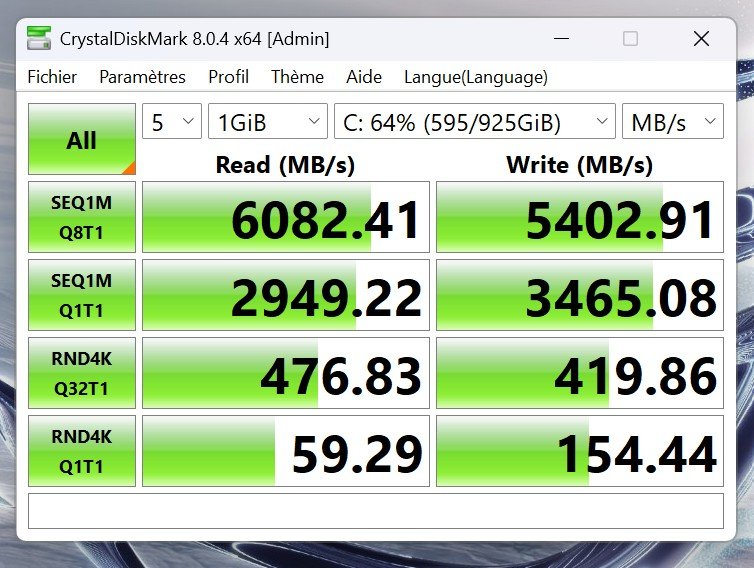Click the 476.83 read result
Image resolution: width=754 pixels, height=568 pixels.
286,373
